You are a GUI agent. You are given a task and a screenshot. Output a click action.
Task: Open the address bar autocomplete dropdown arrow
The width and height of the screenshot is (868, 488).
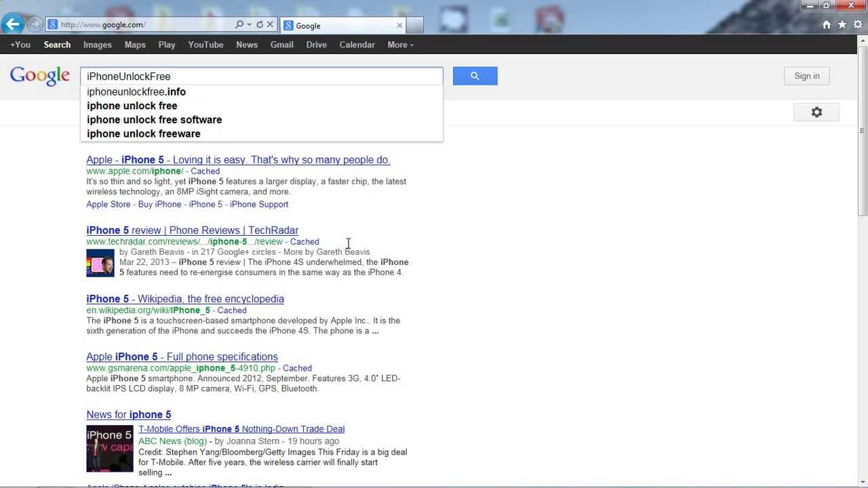click(250, 24)
